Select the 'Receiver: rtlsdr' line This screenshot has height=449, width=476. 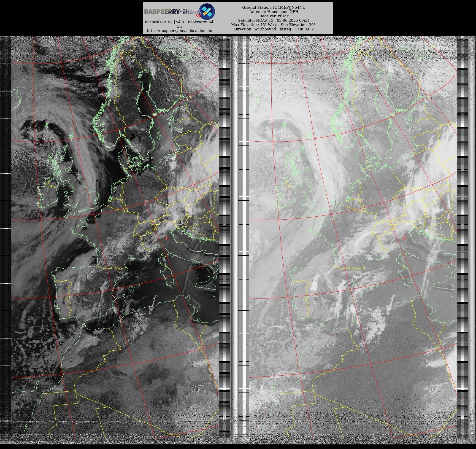pos(274,16)
